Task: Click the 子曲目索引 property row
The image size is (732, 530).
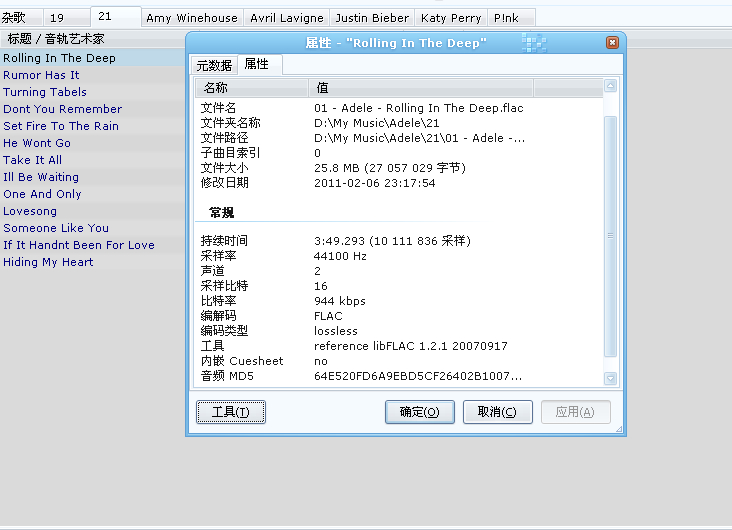Action: click(399, 153)
